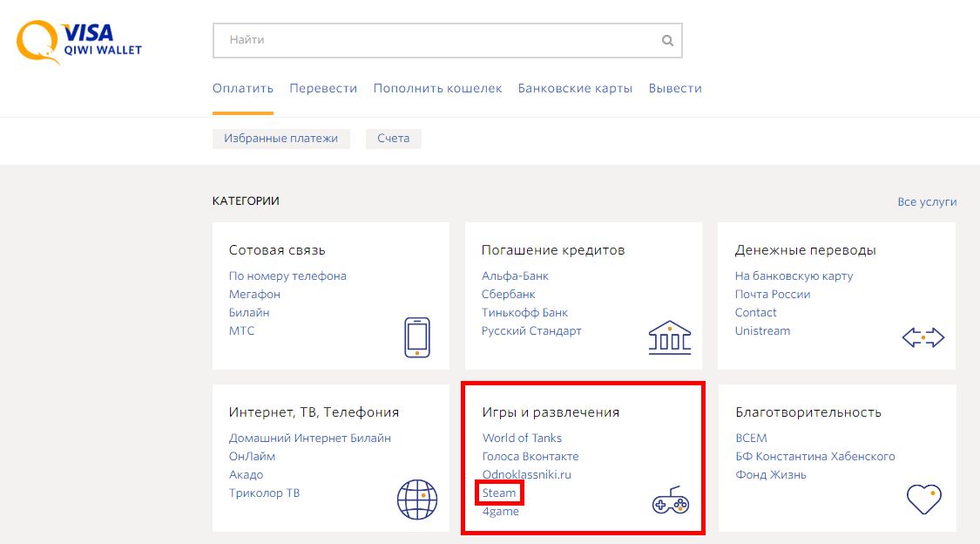
Task: Choose World of Tanks payment
Action: [x=522, y=438]
